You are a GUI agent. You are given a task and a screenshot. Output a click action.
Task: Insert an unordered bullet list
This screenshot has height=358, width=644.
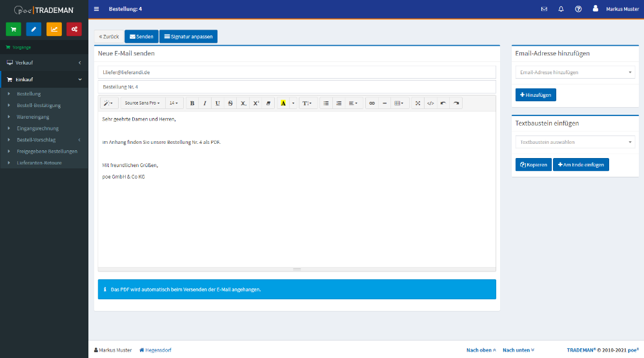[326, 103]
